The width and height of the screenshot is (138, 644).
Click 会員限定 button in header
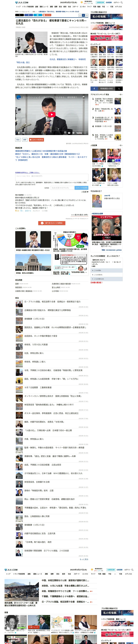coord(100,2)
